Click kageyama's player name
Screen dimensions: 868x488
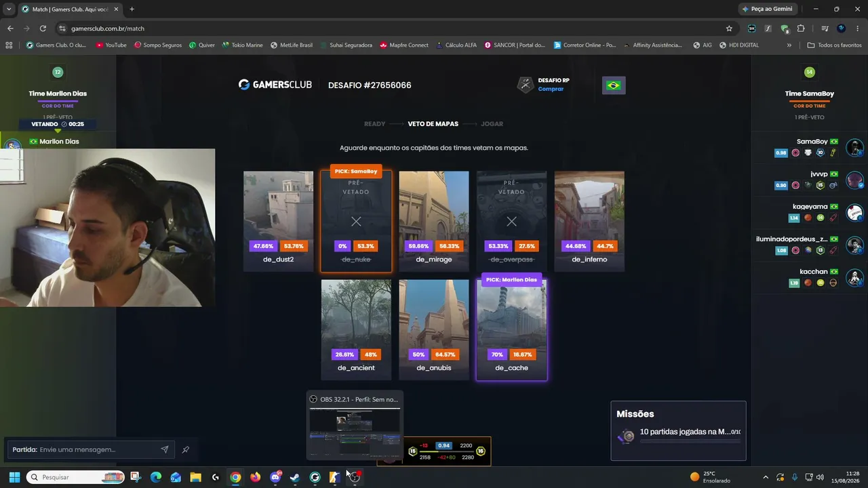(810, 207)
